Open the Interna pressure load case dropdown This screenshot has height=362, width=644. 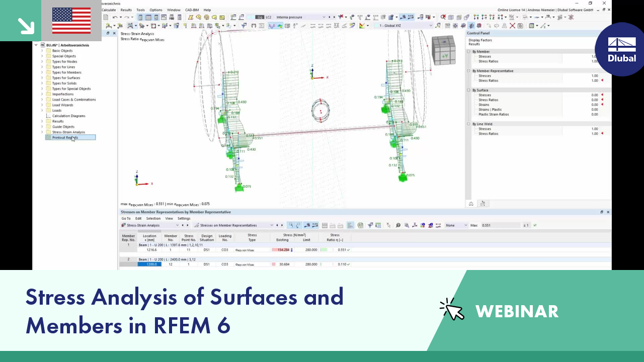324,17
